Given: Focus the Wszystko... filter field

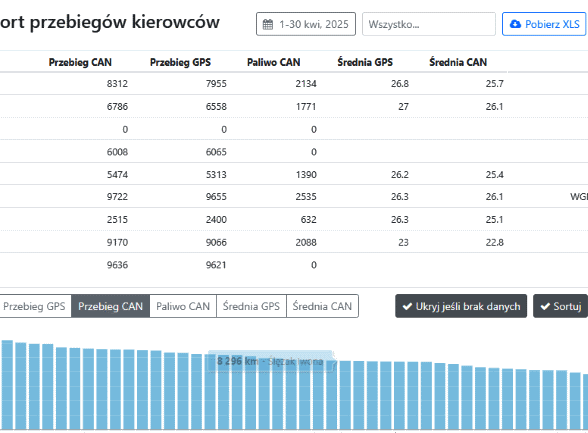Looking at the screenshot, I should pos(429,24).
